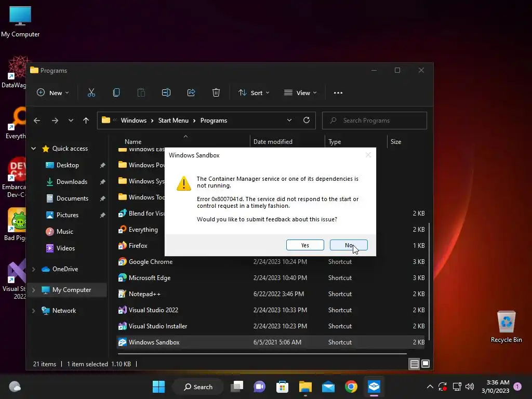532x399 pixels.
Task: Click No in the Sandbox dialog
Action: click(349, 245)
